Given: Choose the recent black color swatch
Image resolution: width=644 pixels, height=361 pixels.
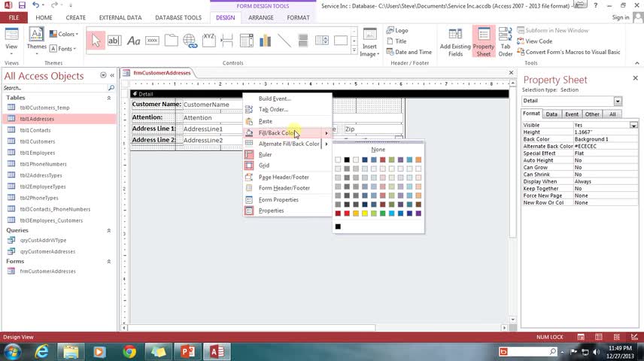Looking at the screenshot, I should pyautogui.click(x=338, y=226).
